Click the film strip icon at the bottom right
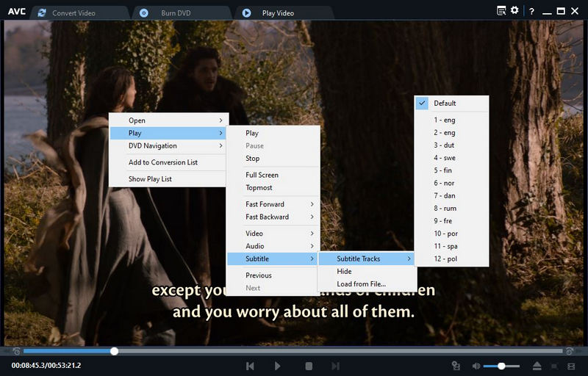This screenshot has height=376, width=588. pyautogui.click(x=571, y=366)
